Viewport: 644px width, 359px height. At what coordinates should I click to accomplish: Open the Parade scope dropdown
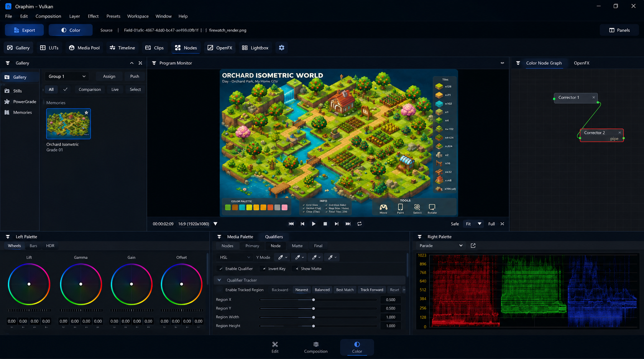(440, 246)
